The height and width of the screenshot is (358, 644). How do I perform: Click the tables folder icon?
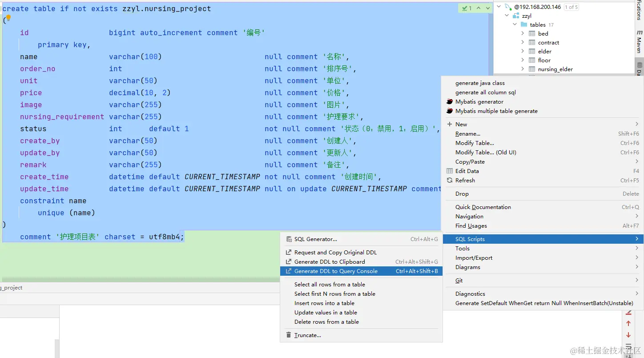524,25
